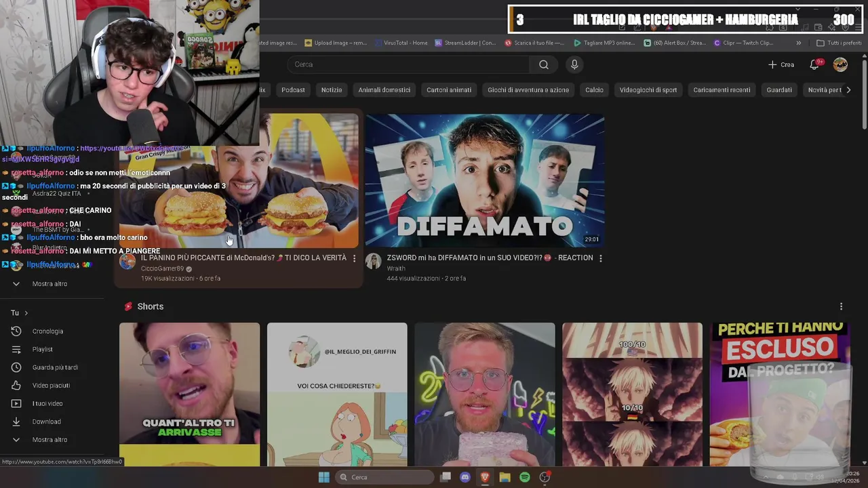
Task: Select the Animali domestici chip
Action: point(384,89)
